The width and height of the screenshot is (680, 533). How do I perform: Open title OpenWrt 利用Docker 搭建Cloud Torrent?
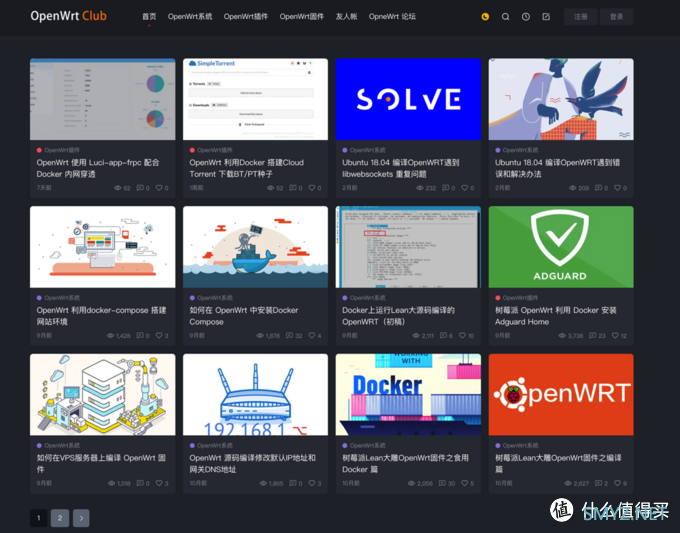pyautogui.click(x=247, y=168)
